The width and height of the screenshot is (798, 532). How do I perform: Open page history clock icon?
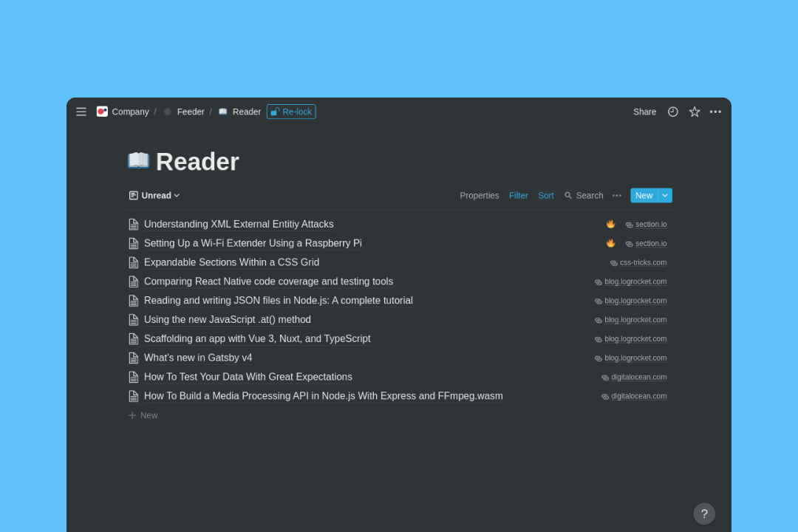pos(673,112)
